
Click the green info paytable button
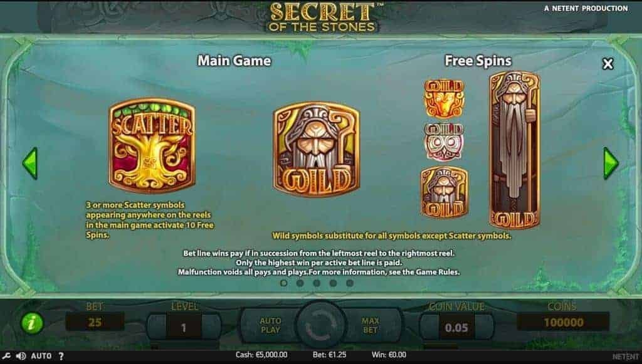point(31,323)
